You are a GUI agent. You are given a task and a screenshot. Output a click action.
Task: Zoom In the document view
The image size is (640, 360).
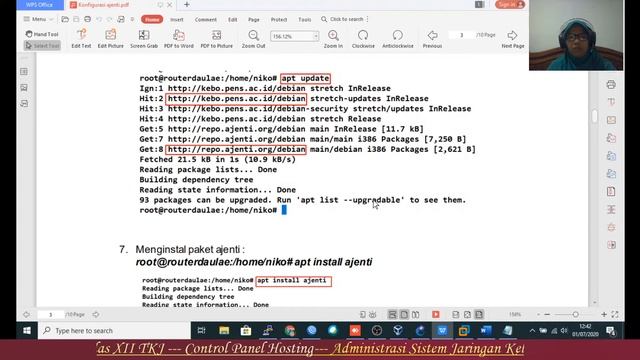[x=333, y=39]
